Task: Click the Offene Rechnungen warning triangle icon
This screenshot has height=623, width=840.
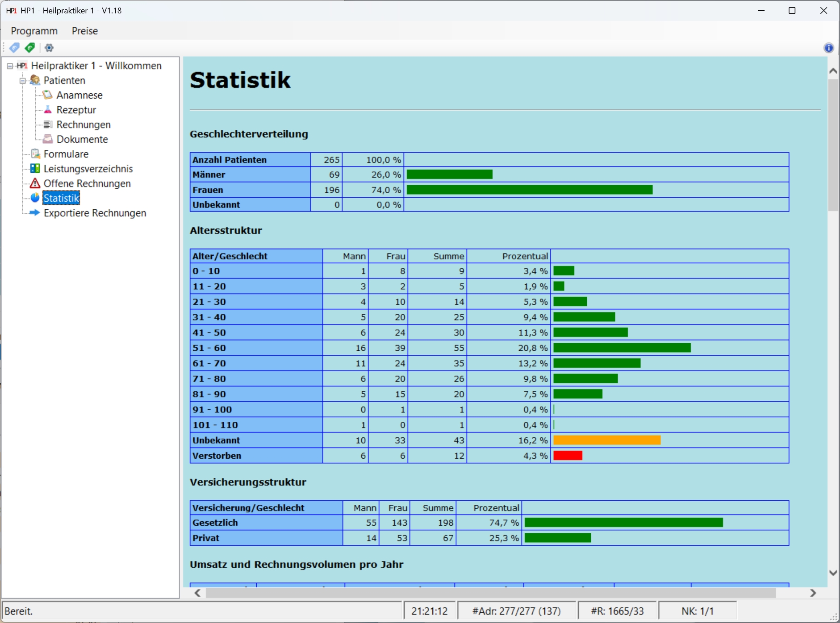Action: tap(35, 183)
